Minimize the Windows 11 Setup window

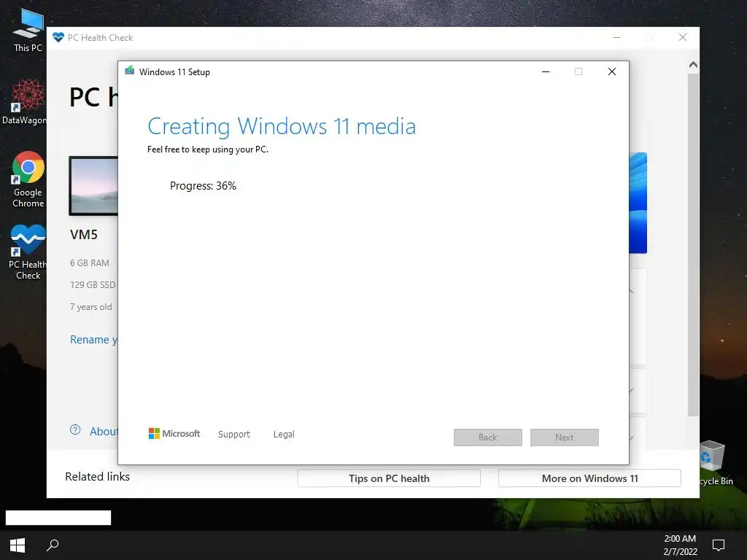point(546,72)
